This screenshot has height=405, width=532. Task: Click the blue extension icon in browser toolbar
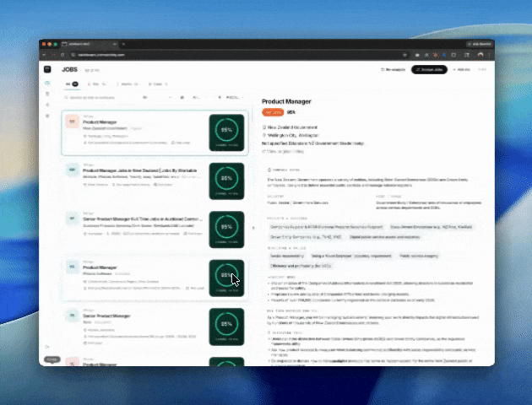tap(444, 55)
